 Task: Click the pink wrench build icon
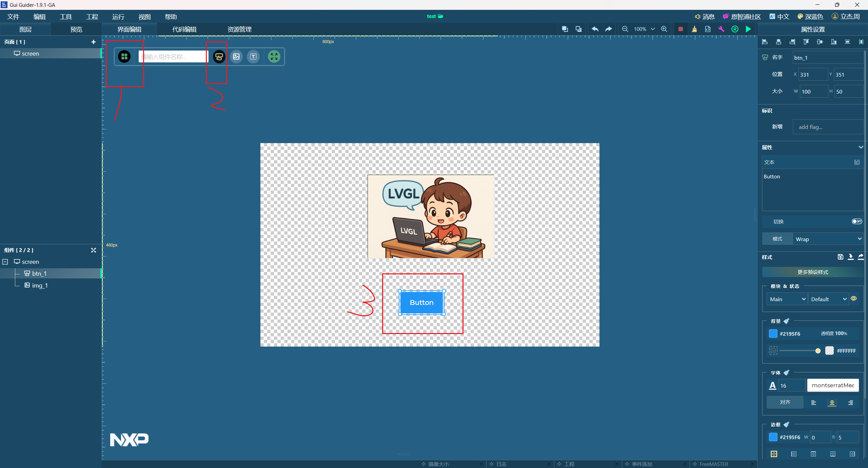721,29
